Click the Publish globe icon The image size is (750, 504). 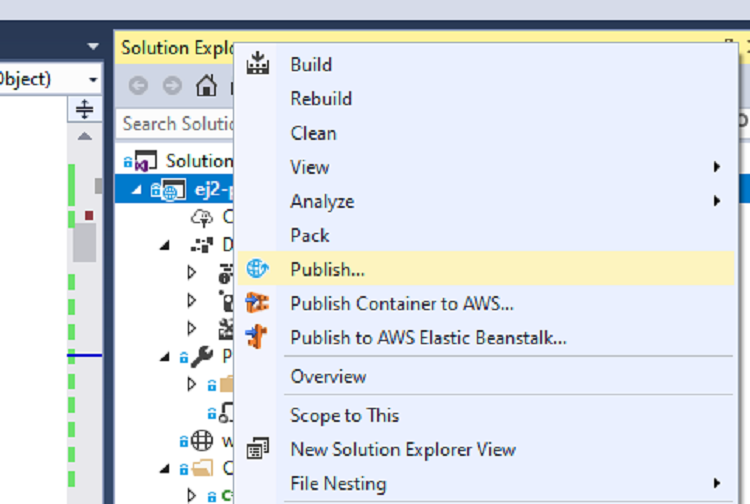point(257,269)
